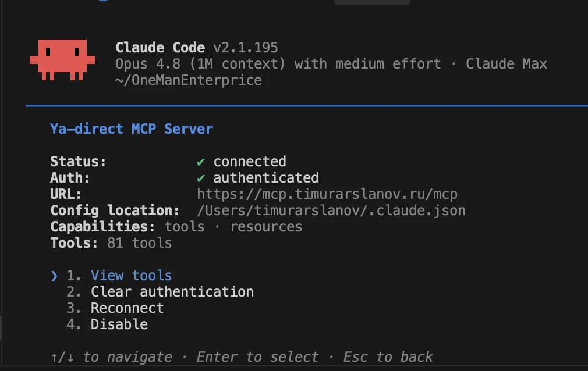
Task: Click the Config location: label
Action: click(x=115, y=211)
